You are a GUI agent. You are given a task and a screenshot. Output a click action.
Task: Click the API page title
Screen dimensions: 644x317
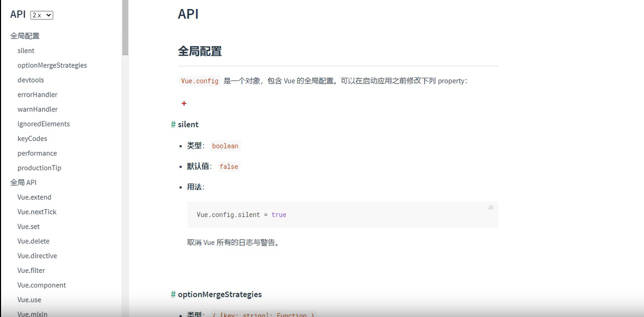tap(188, 14)
